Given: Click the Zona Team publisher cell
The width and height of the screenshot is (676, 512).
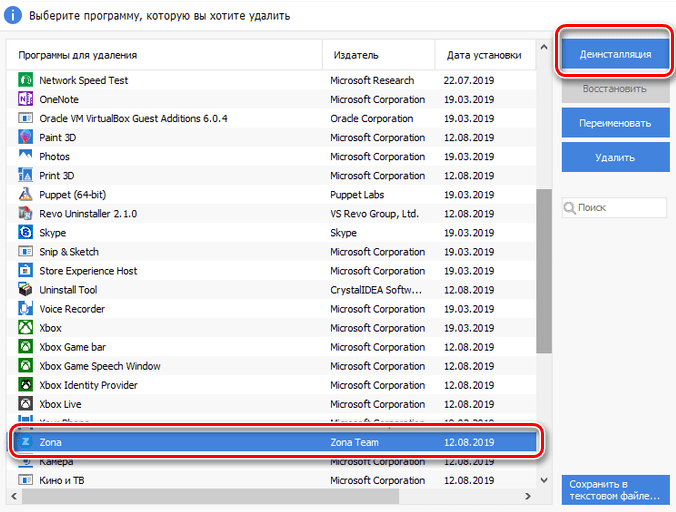Looking at the screenshot, I should 354,442.
